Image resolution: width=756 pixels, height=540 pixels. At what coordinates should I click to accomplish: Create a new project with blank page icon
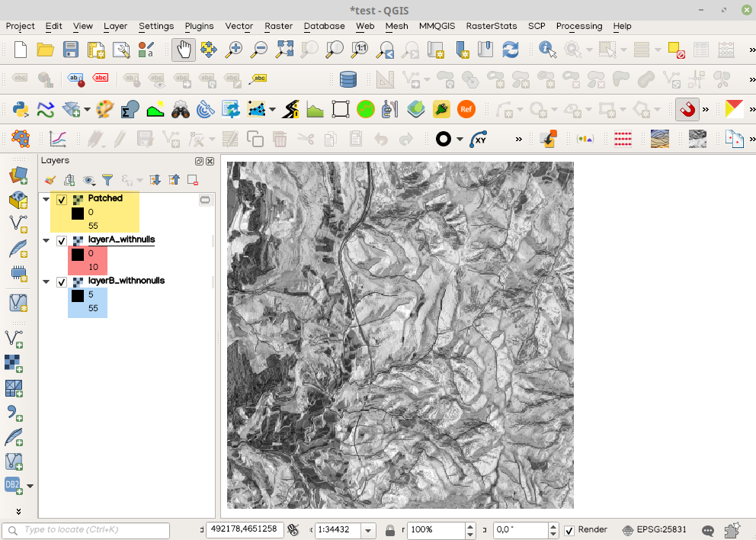21,50
